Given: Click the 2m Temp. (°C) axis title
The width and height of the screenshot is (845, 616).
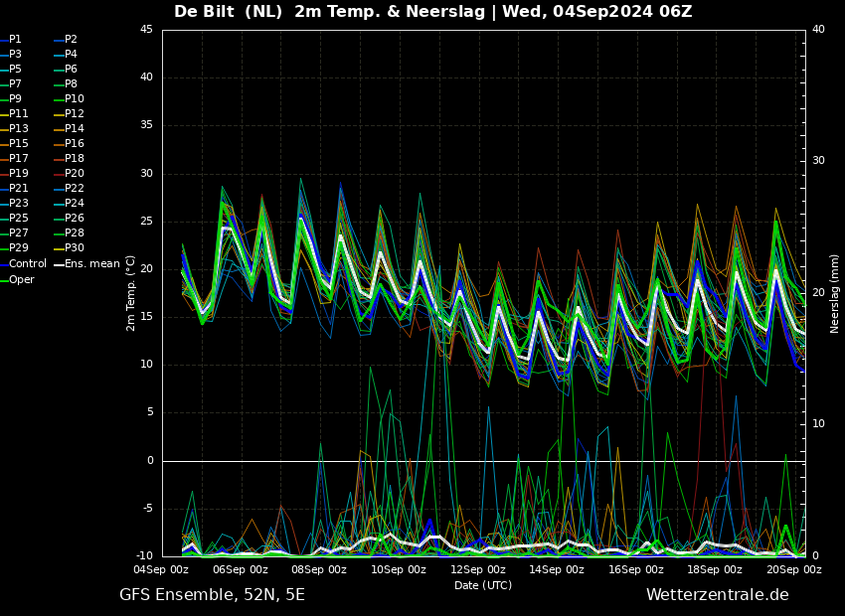Looking at the screenshot, I should tap(131, 293).
